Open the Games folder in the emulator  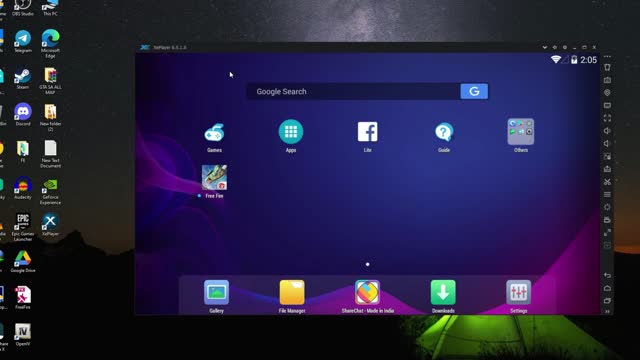pos(214,133)
